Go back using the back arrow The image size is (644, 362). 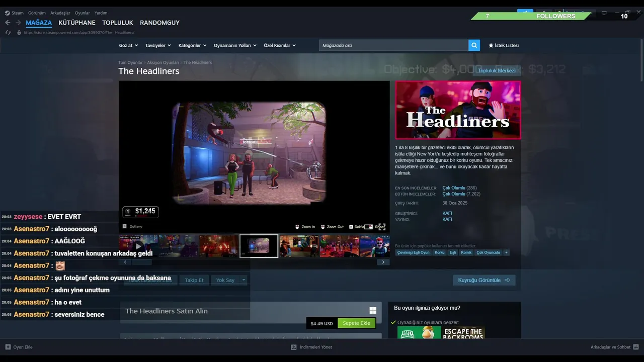point(8,23)
